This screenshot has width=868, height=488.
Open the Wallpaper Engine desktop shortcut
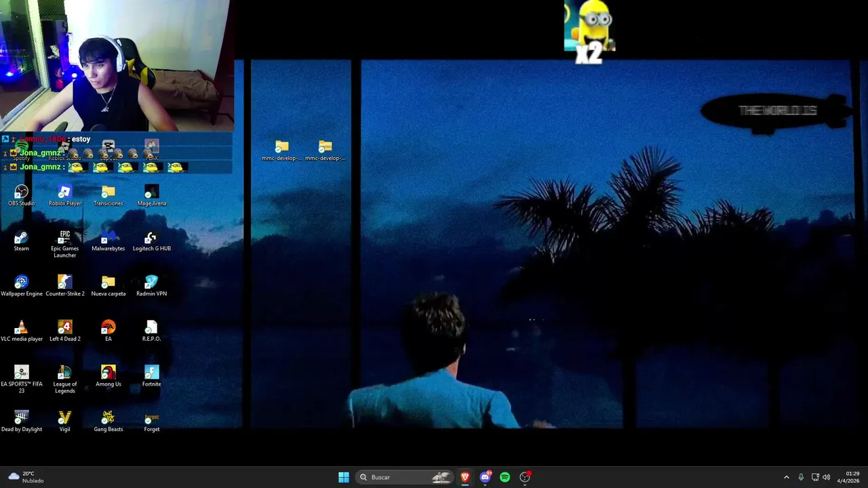[21, 286]
